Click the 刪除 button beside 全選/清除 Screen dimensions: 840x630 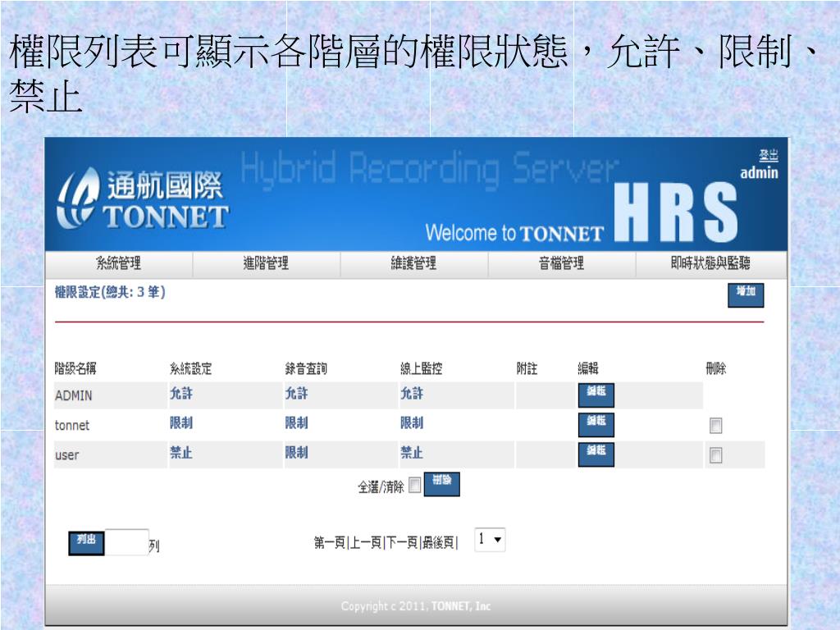(x=442, y=484)
